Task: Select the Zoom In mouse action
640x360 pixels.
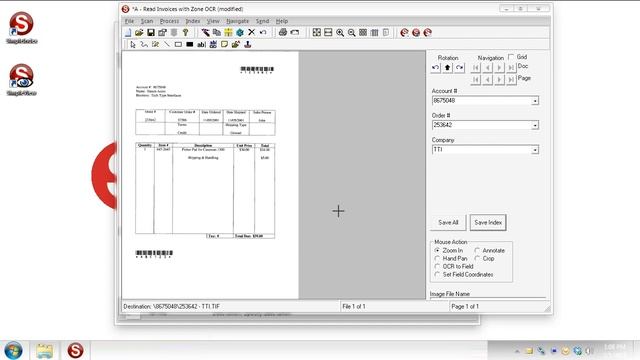Action: tap(437, 250)
